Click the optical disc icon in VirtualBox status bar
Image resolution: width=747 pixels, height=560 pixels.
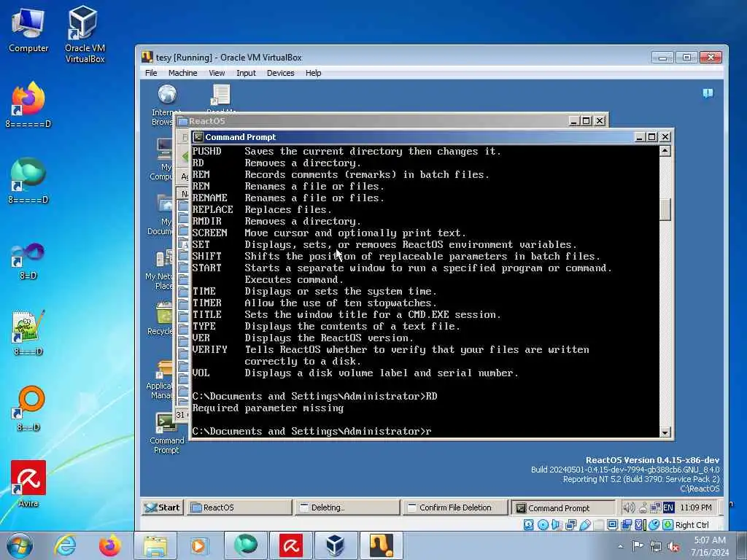543,525
